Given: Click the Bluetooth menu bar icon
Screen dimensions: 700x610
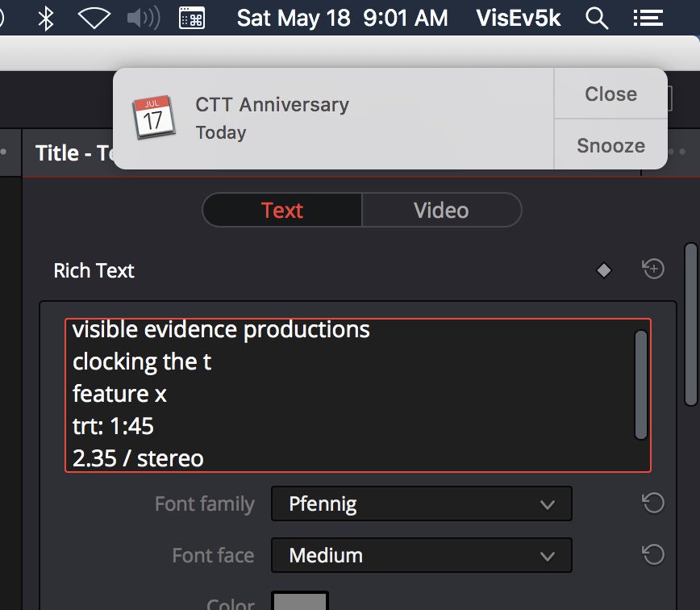Looking at the screenshot, I should point(46,18).
